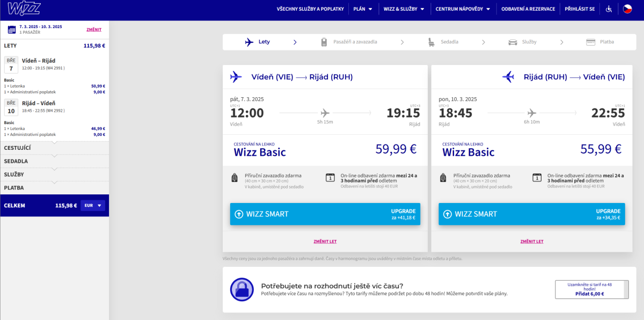Image resolution: width=644 pixels, height=320 pixels.
Task: Click the card icon in Platba step
Action: tap(591, 42)
